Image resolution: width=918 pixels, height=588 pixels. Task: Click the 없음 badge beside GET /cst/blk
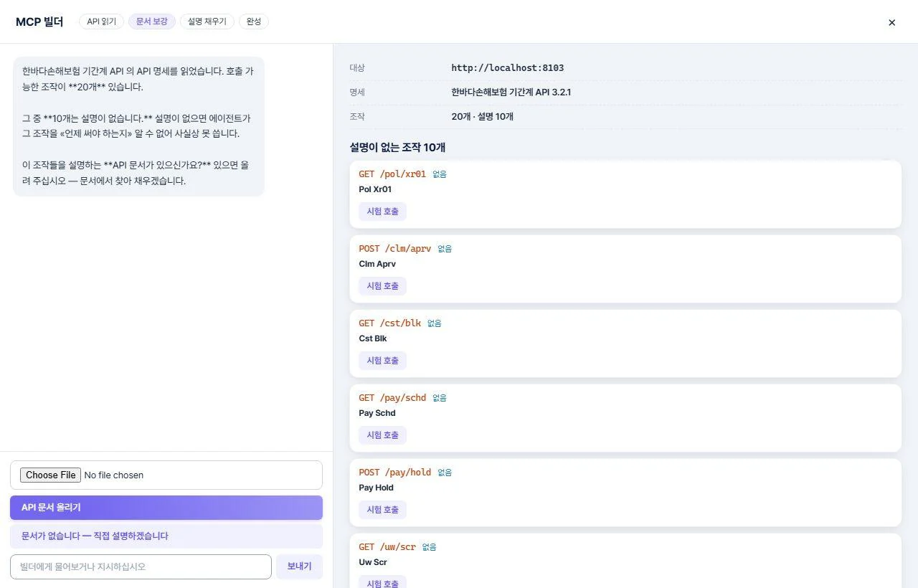coord(435,323)
